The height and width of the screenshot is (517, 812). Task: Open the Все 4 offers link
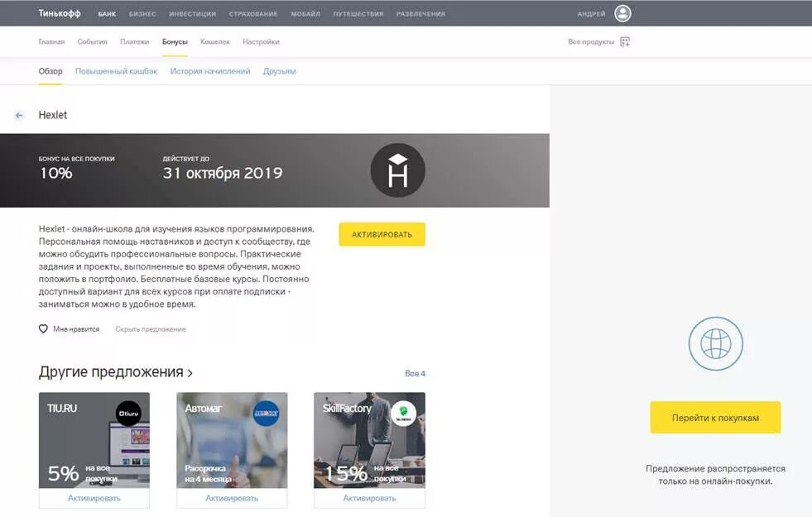(x=415, y=374)
